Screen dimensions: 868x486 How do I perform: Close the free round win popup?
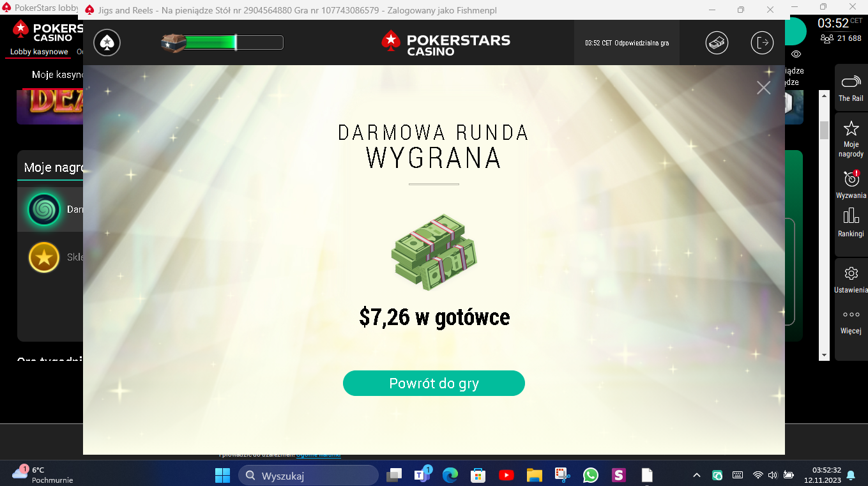coord(763,87)
